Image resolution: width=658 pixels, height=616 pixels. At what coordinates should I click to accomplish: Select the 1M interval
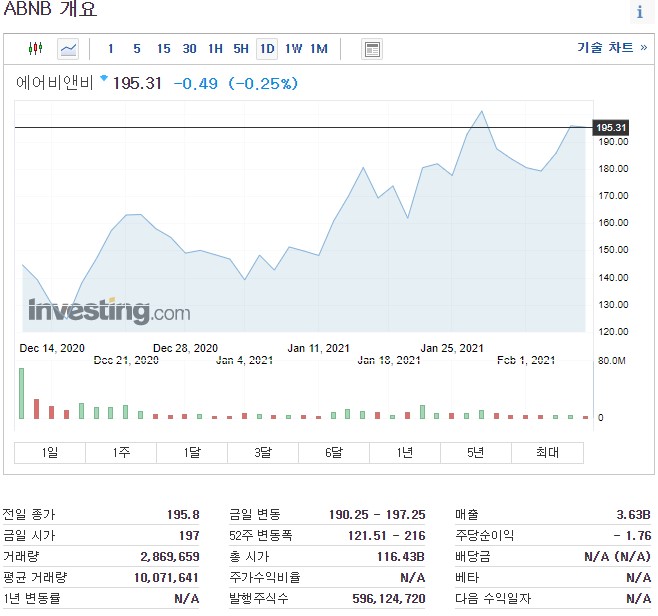[319, 49]
